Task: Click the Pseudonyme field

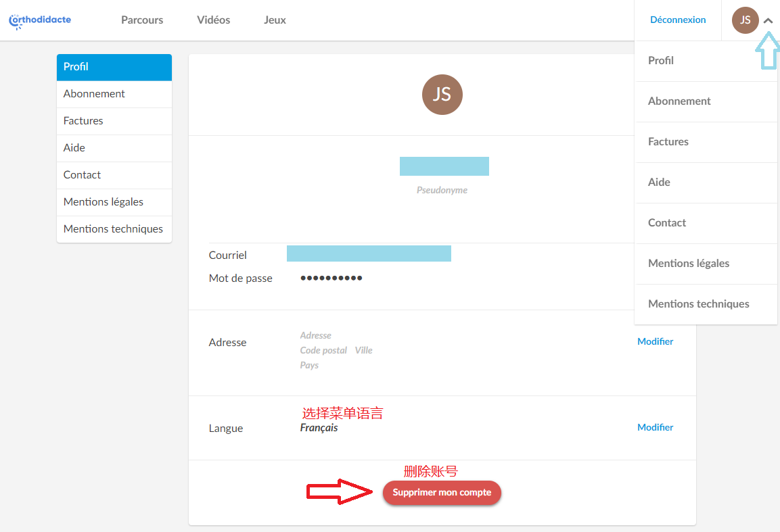Action: coord(444,166)
